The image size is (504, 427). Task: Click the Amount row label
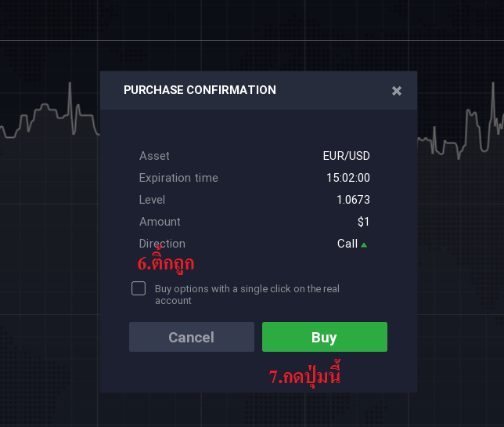160,222
